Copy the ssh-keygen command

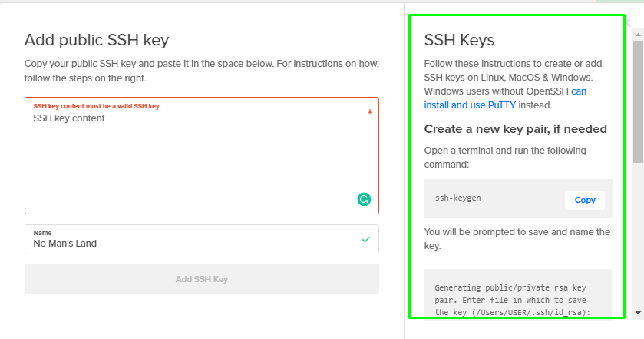(x=585, y=200)
